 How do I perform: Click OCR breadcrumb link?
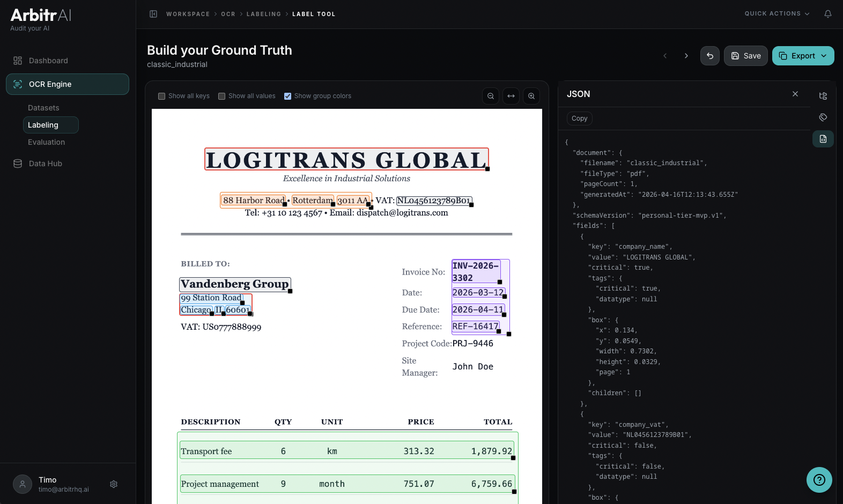pyautogui.click(x=228, y=14)
